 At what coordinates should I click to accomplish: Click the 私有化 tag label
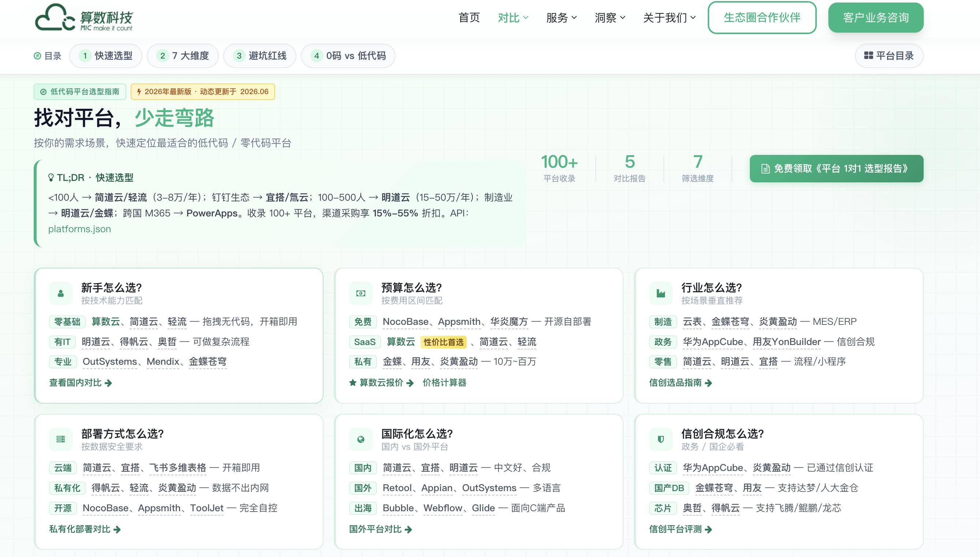[67, 488]
